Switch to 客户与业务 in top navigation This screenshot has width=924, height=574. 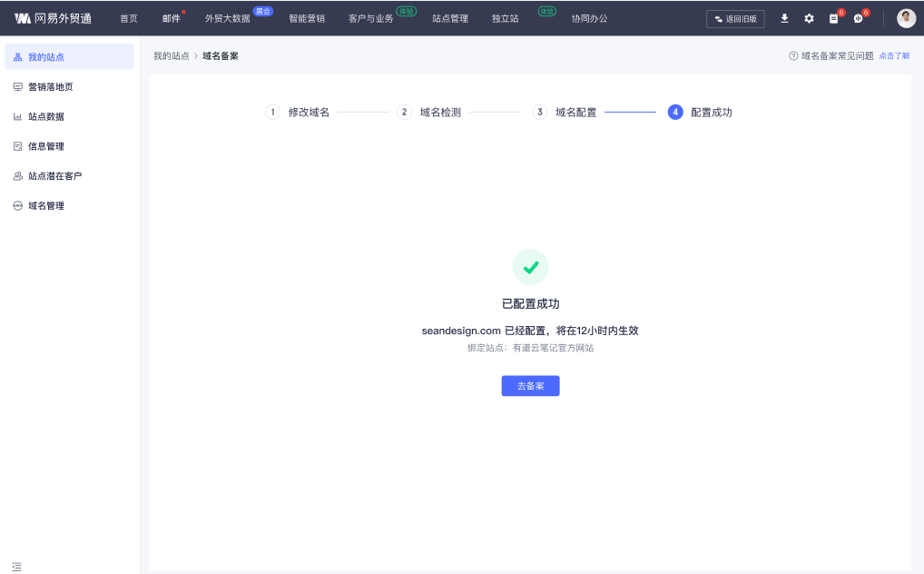click(370, 18)
